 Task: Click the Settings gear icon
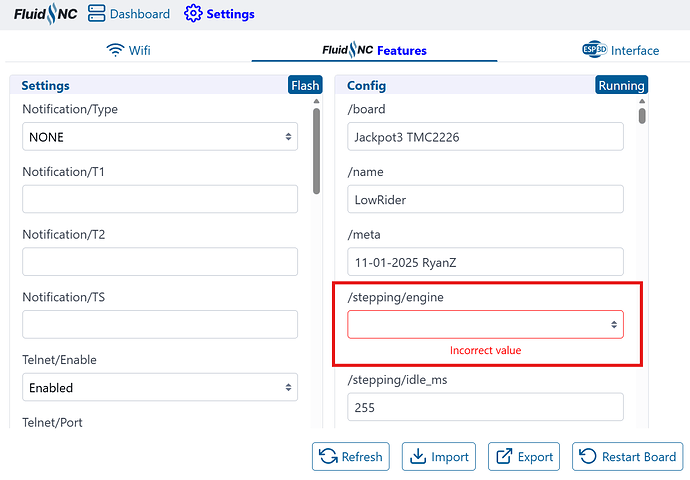[x=193, y=14]
